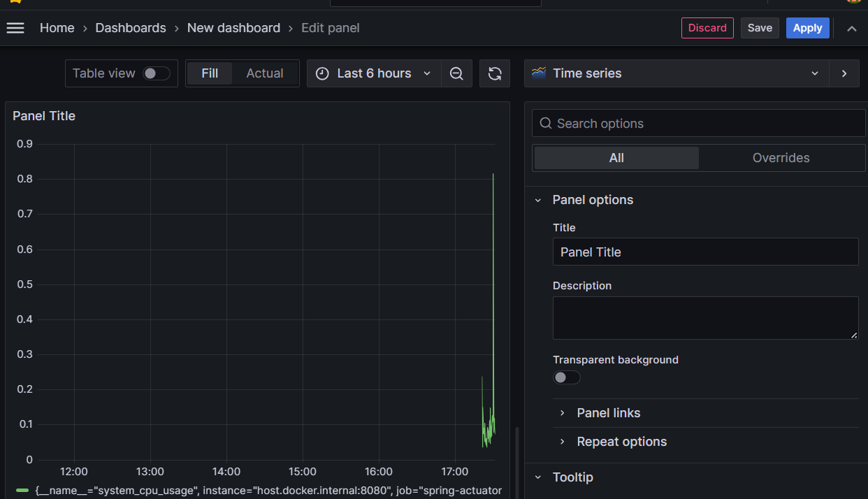Click the Panel Title header on graph
The image size is (868, 499).
44,116
